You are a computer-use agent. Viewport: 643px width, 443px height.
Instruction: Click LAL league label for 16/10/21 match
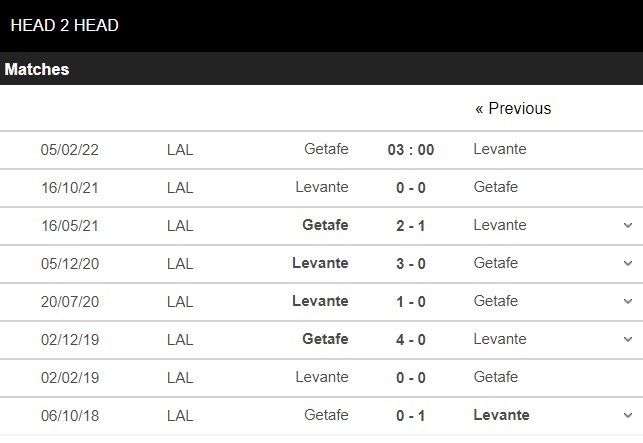click(180, 188)
